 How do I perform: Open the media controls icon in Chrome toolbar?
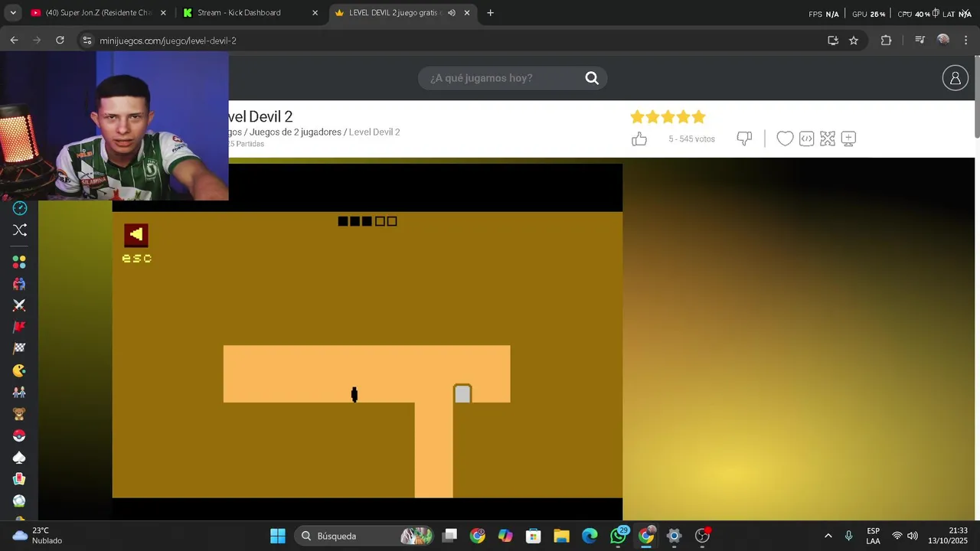tap(920, 41)
